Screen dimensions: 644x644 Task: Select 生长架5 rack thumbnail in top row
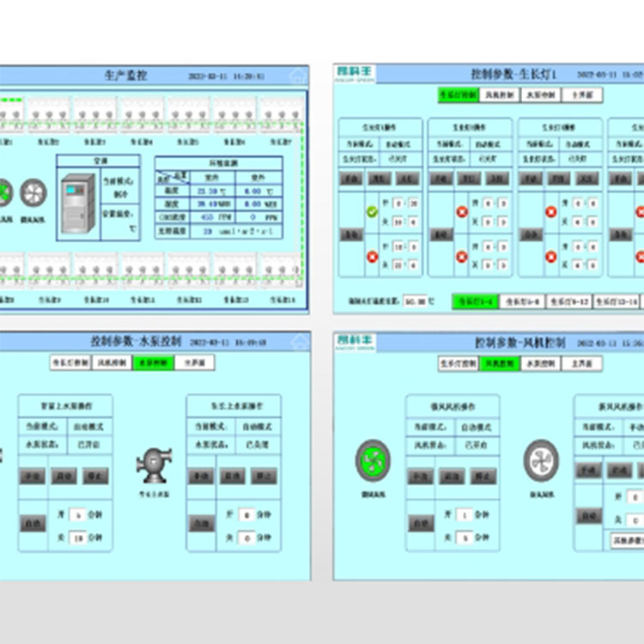(188, 113)
